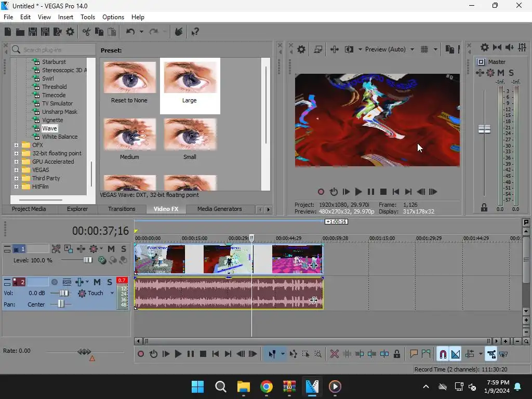Solo video track 1
Image resolution: width=532 pixels, height=399 pixels.
click(x=124, y=249)
